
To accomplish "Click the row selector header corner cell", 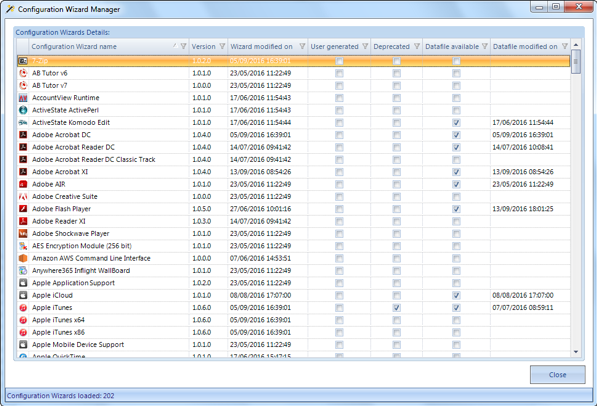I will coord(22,46).
